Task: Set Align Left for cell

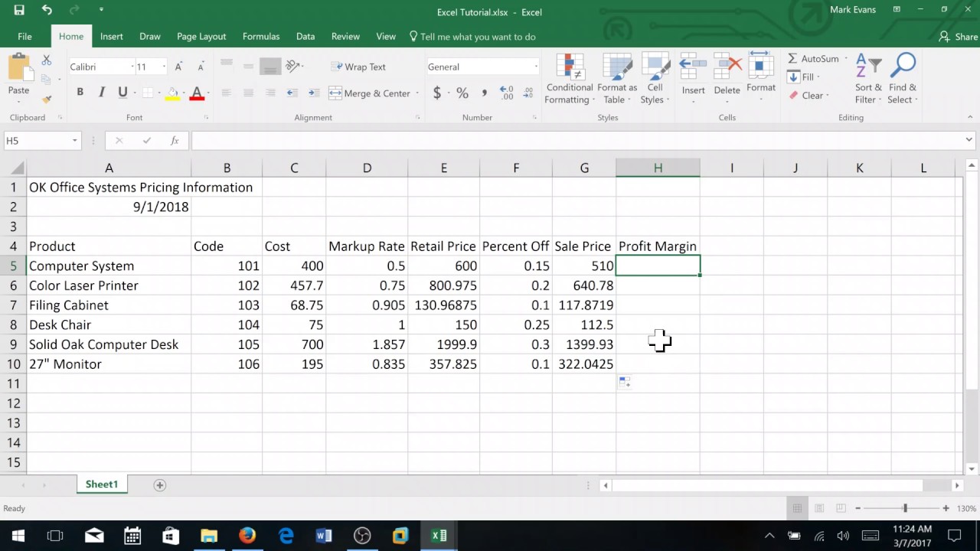Action: [226, 93]
